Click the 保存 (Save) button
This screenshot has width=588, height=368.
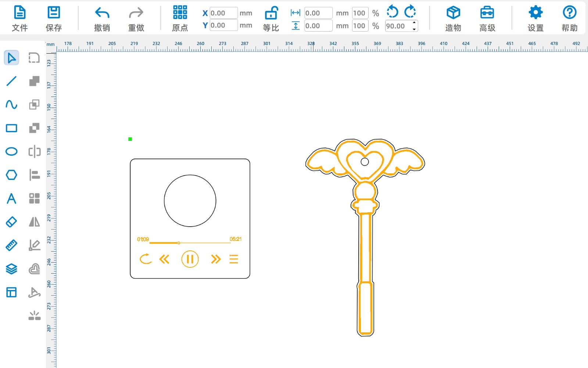pyautogui.click(x=54, y=18)
